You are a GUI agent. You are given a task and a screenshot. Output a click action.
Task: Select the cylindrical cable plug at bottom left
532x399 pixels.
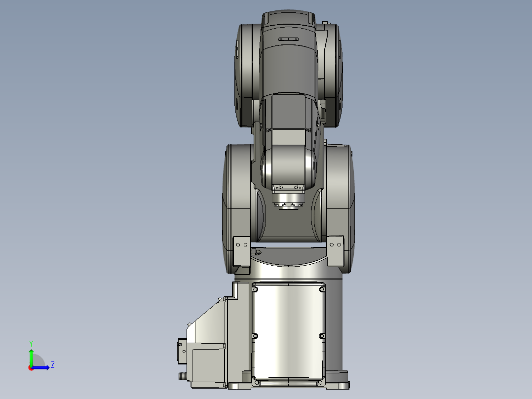(184, 376)
